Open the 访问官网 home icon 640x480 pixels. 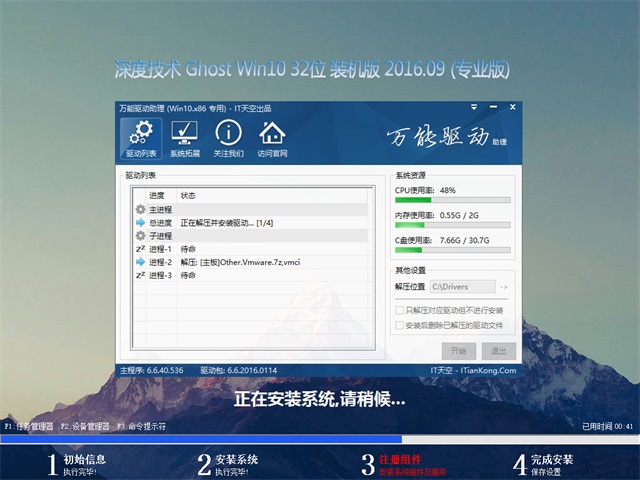point(272,138)
